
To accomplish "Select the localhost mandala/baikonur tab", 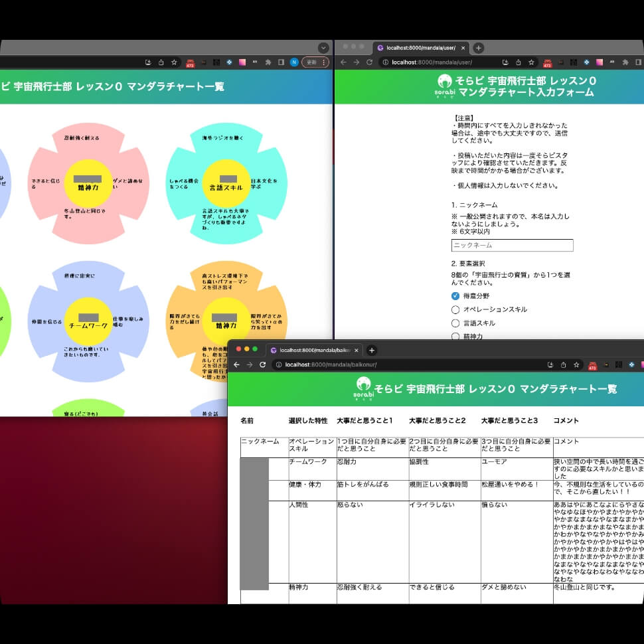I will (313, 350).
